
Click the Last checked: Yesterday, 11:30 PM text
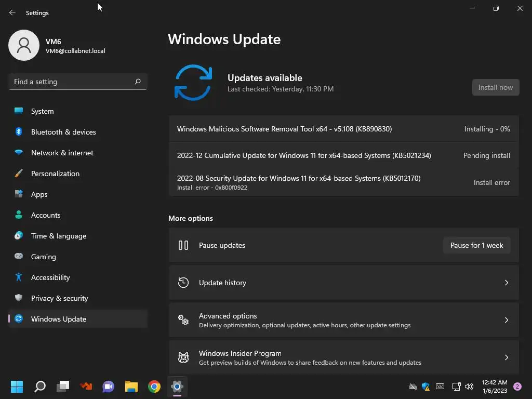click(280, 89)
